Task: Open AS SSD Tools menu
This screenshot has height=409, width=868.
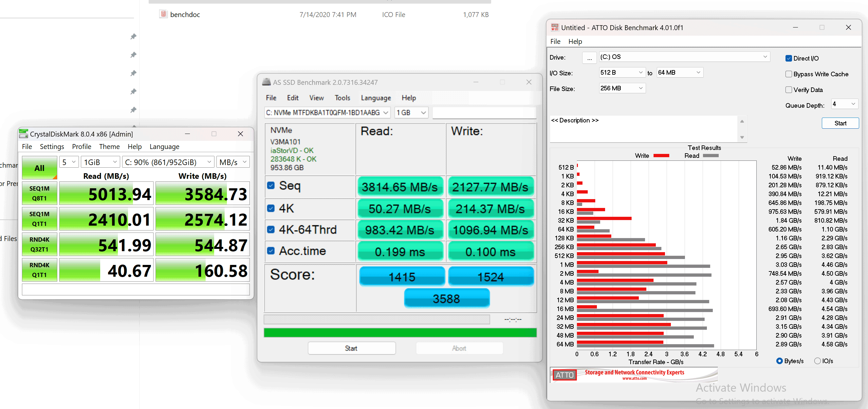Action: (342, 98)
